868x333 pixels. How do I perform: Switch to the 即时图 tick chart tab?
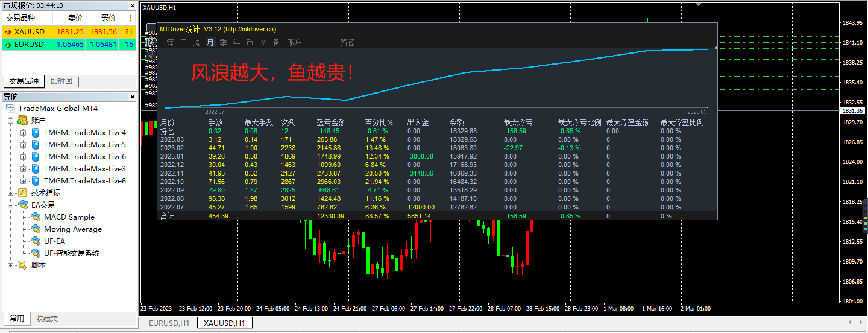coord(61,81)
